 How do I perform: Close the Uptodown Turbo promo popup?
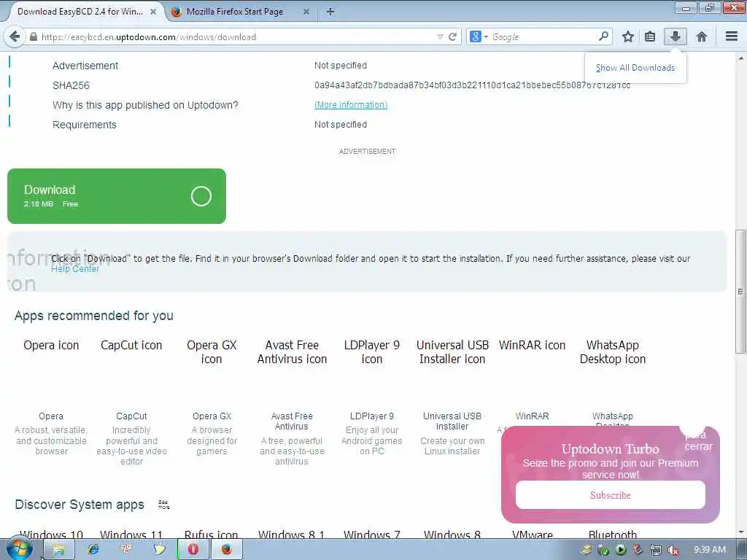[x=698, y=440]
